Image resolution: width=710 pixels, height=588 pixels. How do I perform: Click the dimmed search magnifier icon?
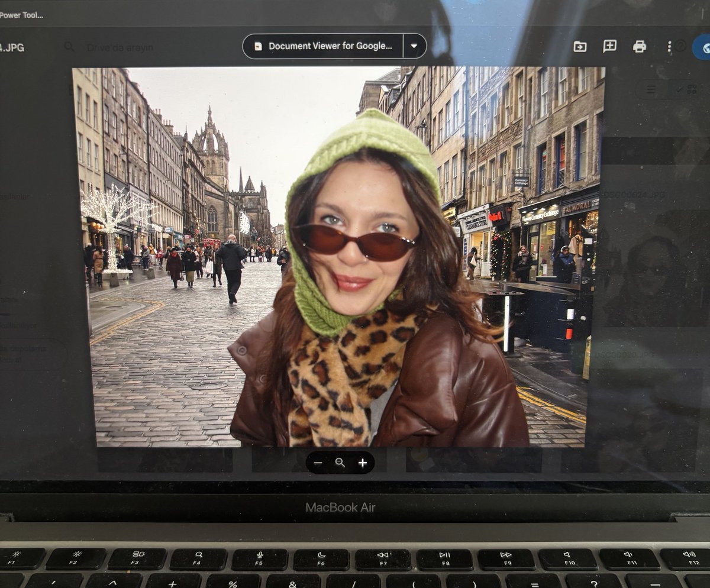69,47
